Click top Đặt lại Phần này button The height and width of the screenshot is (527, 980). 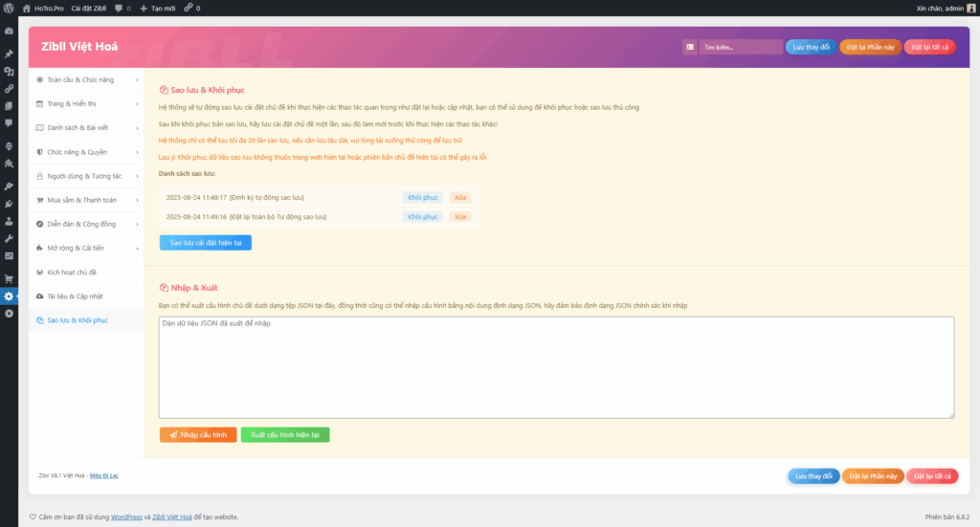pos(870,47)
